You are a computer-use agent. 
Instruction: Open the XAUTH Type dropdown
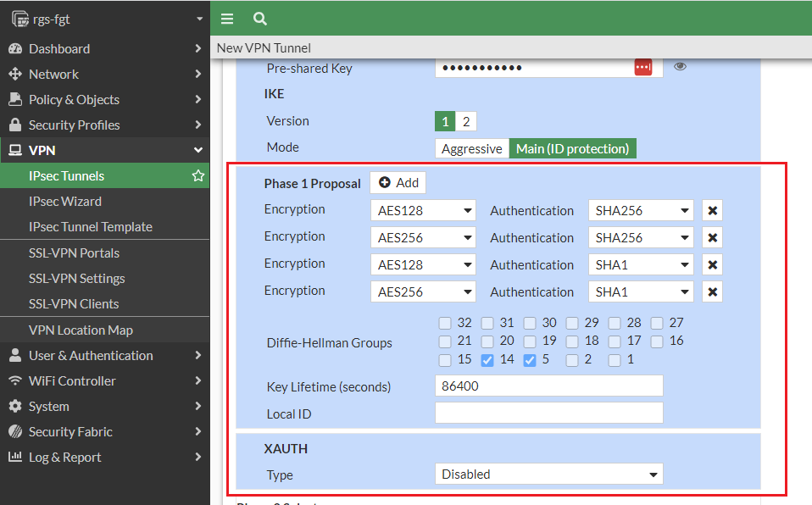(x=548, y=474)
